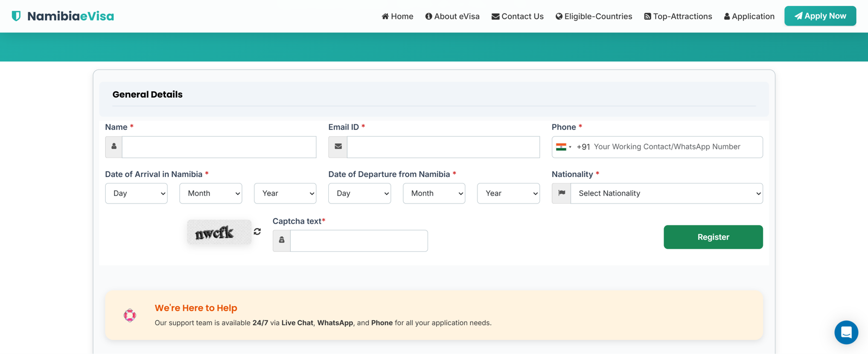Open the arrival Day dropdown

(136, 193)
